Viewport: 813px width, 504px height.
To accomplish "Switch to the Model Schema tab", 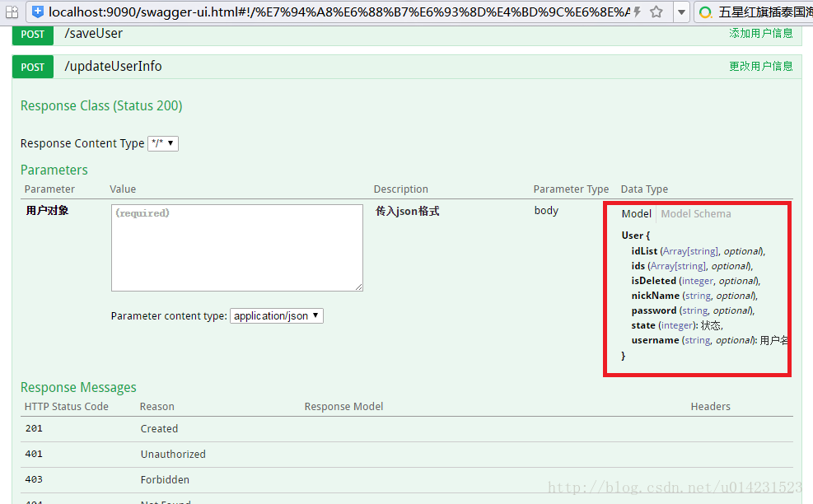I will pos(696,213).
